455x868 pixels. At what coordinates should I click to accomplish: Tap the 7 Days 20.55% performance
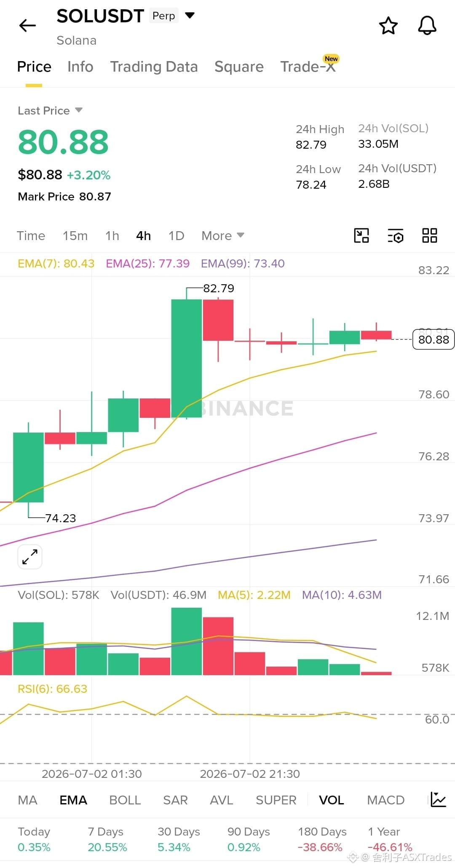(x=107, y=839)
